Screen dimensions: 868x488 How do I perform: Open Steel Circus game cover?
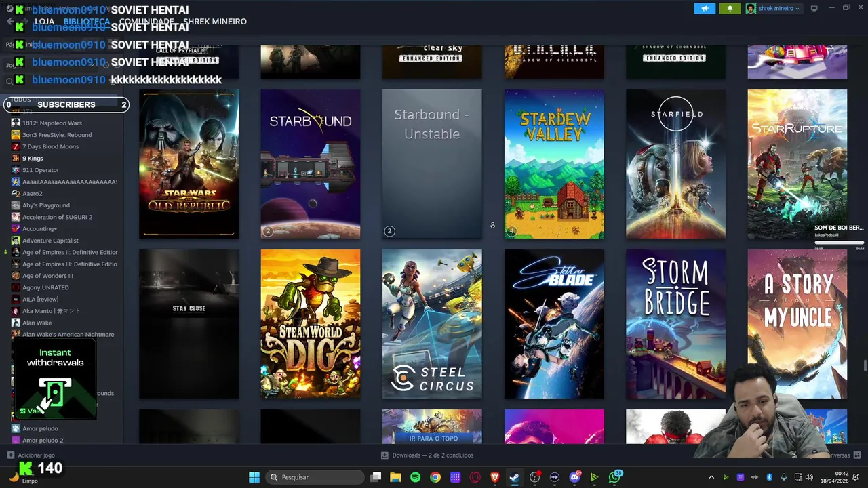[432, 324]
